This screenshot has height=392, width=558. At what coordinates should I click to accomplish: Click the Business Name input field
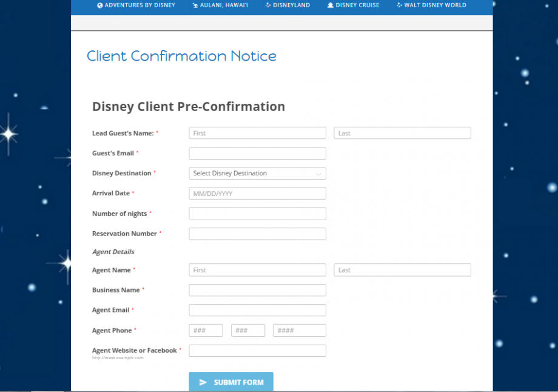point(257,290)
